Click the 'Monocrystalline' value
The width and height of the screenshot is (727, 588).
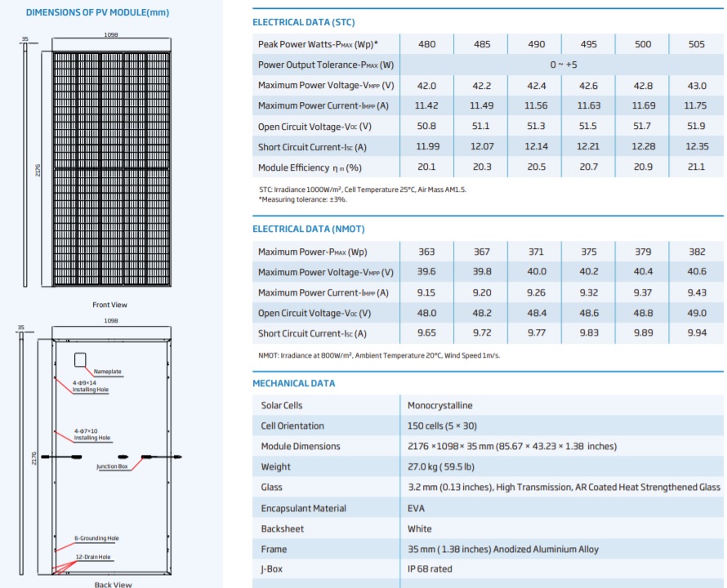coord(440,405)
